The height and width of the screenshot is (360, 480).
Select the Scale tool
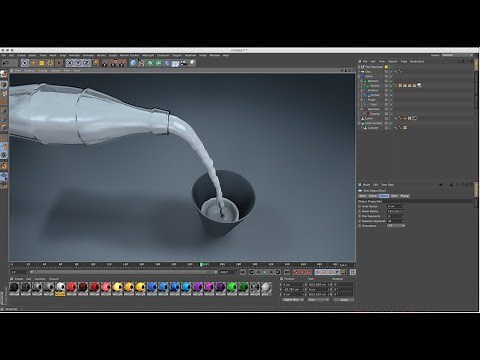(42, 63)
